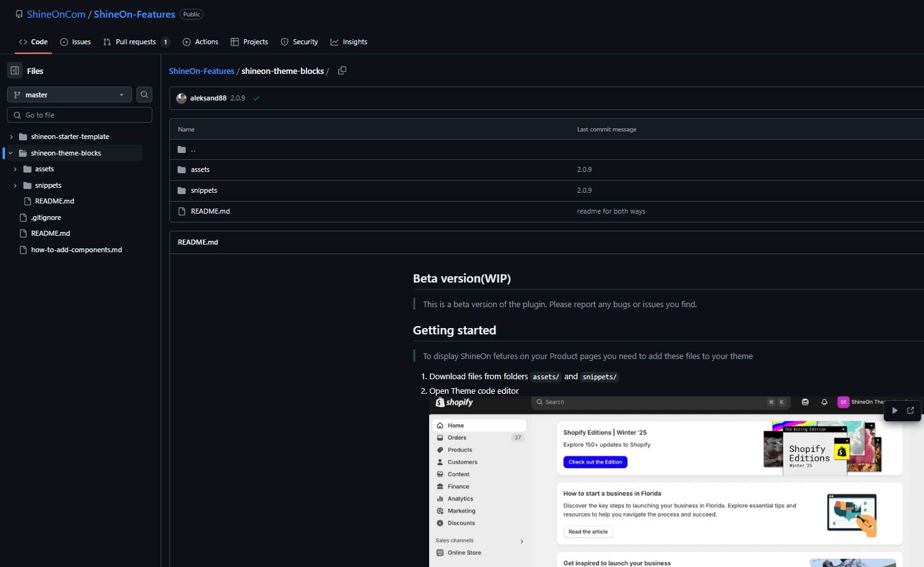Open aleksand88 author profile

[x=208, y=98]
